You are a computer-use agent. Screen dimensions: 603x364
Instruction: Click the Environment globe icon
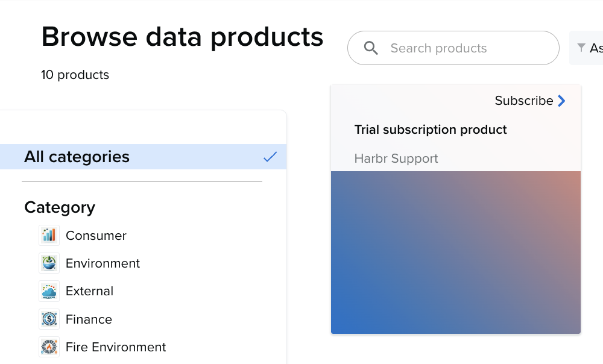point(49,263)
